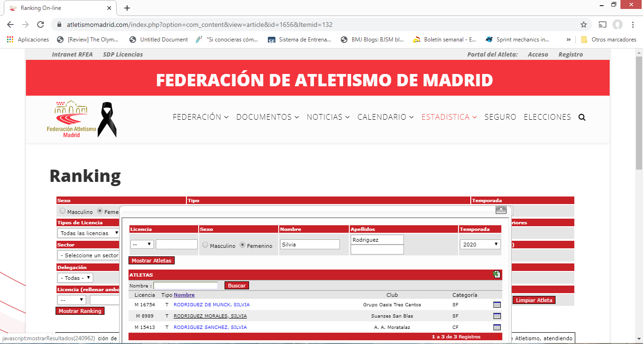Open the licence prefix dropdown in the Ranking form
The image size is (644, 344).
[72, 300]
